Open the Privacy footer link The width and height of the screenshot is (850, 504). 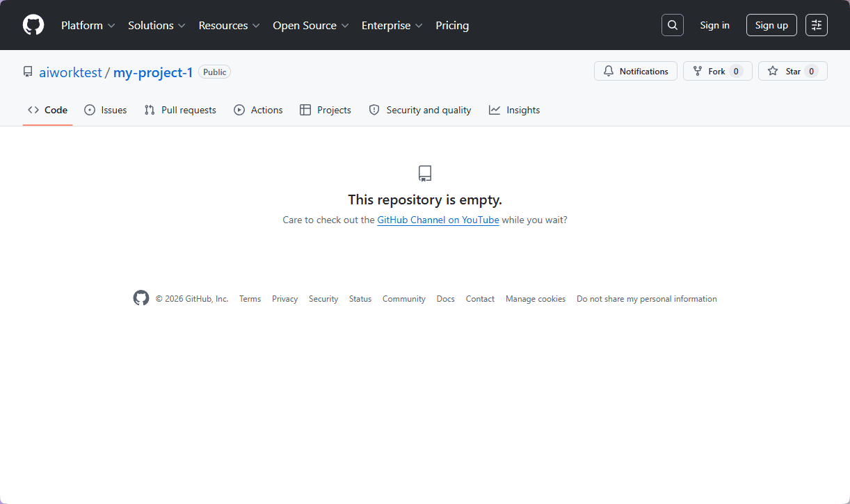[285, 299]
